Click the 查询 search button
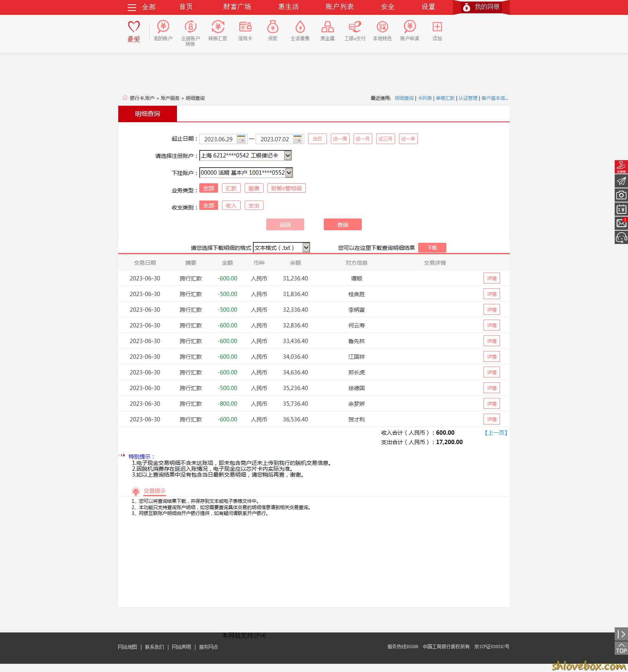This screenshot has width=628, height=672. click(x=343, y=224)
